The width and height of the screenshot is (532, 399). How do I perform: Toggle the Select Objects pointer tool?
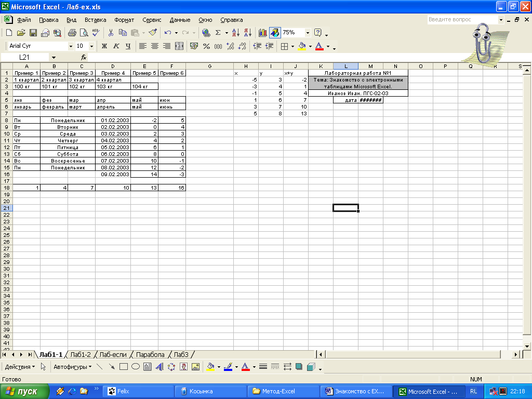(43, 366)
